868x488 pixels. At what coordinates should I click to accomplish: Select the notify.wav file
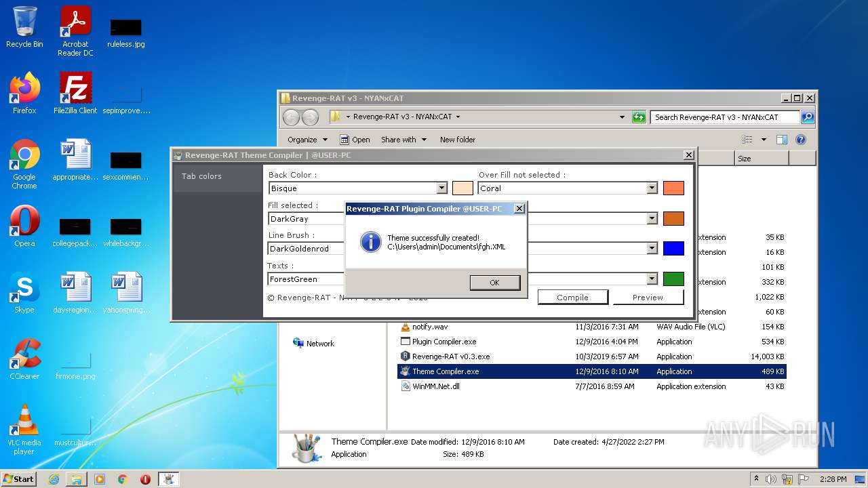[591, 327]
